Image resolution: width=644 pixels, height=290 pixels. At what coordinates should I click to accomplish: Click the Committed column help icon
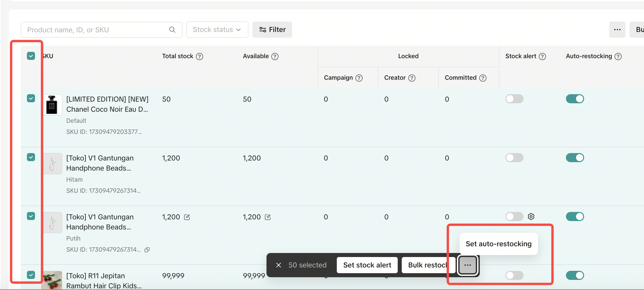[483, 78]
